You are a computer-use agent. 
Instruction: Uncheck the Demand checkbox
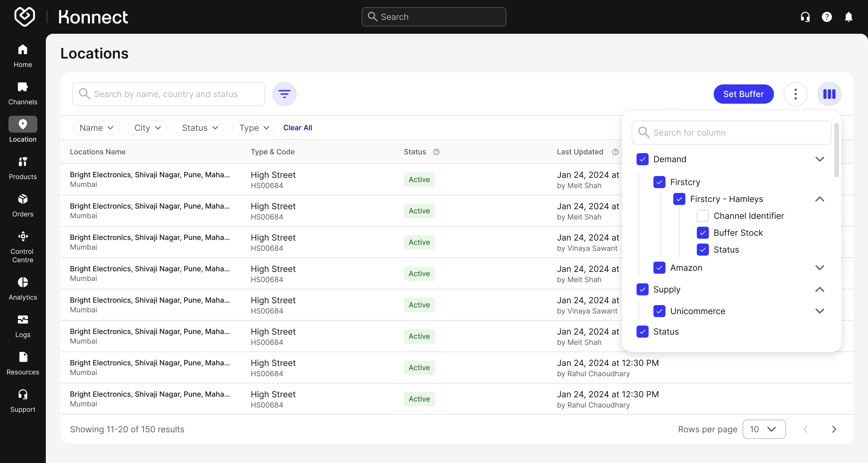(643, 159)
